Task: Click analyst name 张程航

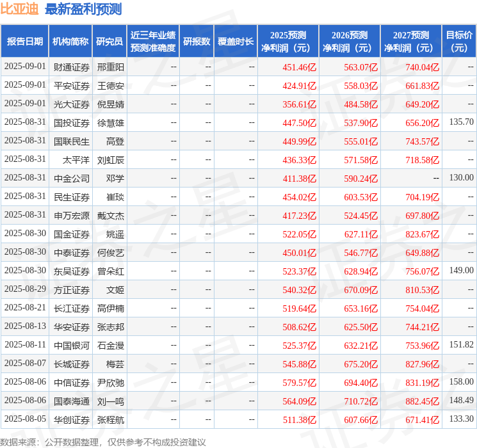Action: [x=110, y=420]
